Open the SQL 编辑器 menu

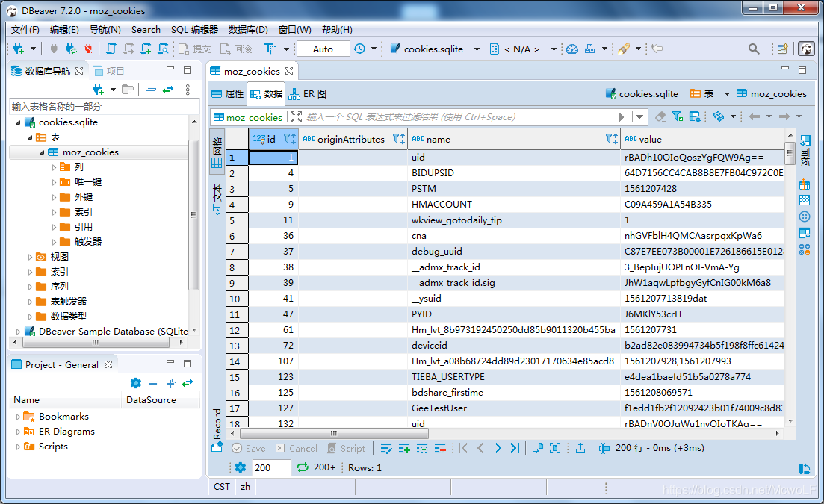(194, 30)
